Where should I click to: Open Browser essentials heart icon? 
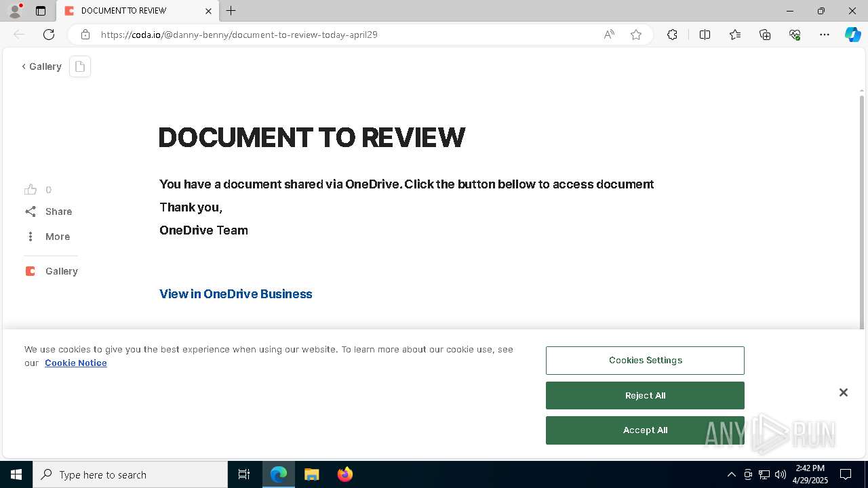point(795,35)
